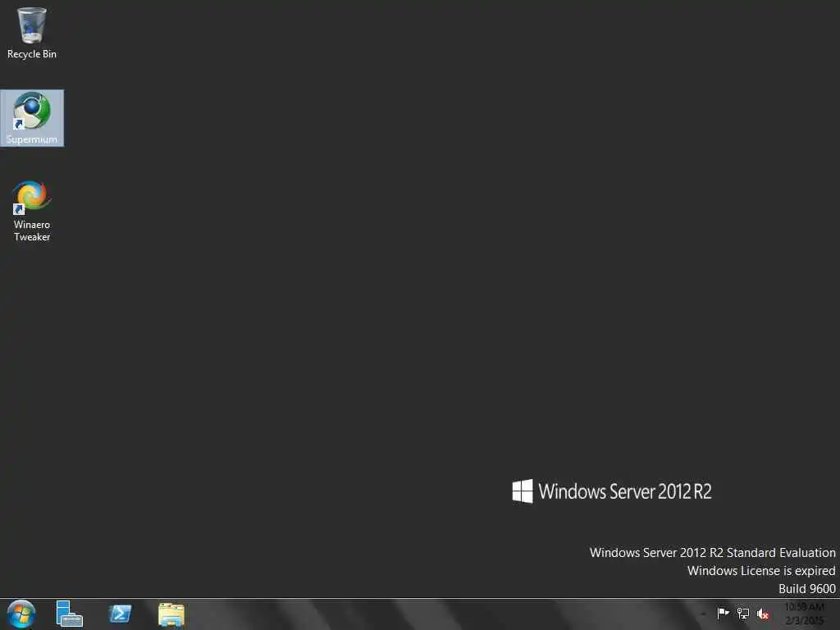The image size is (840, 630).
Task: Open the Start menu orb
Action: (x=21, y=614)
